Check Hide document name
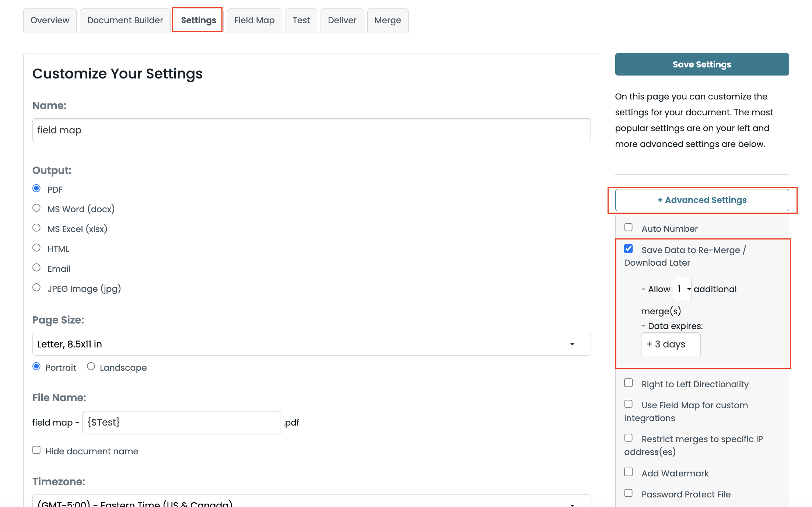The image size is (812, 507). tap(36, 450)
